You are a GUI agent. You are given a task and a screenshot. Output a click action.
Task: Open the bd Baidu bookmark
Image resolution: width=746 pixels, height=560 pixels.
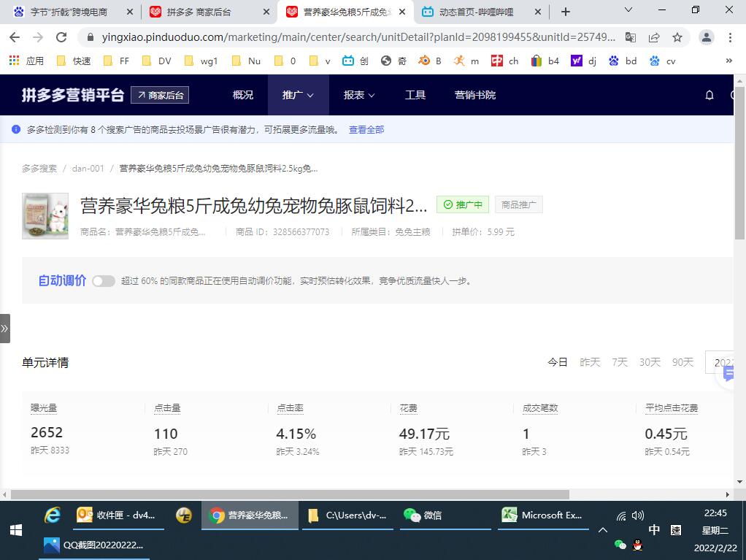pyautogui.click(x=623, y=61)
